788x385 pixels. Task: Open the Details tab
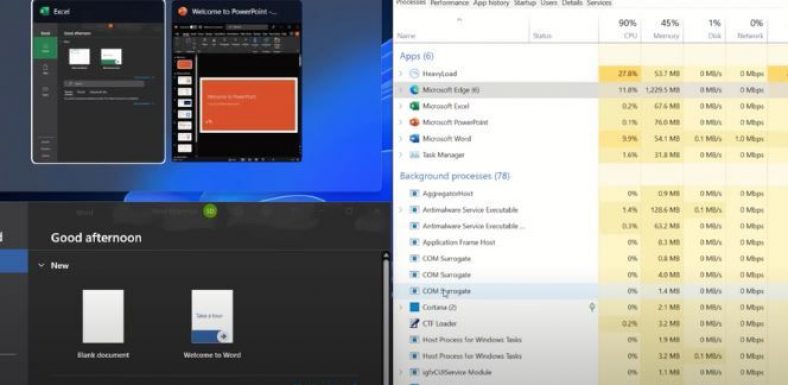tap(572, 3)
